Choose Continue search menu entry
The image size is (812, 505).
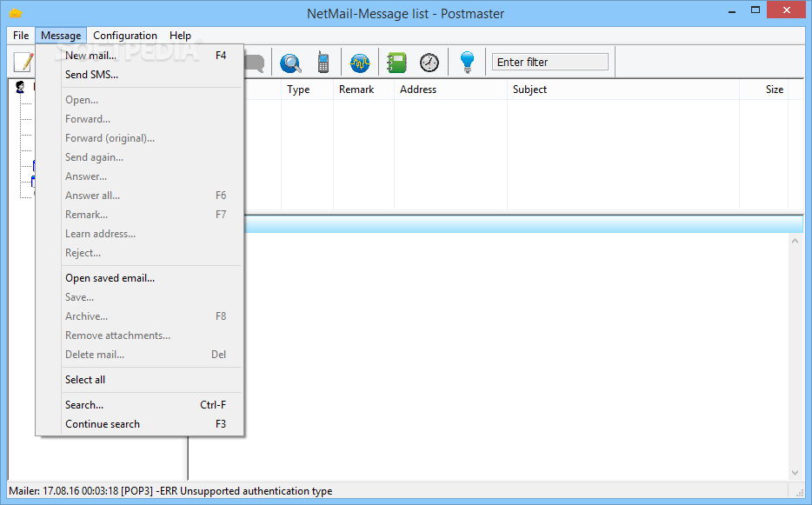click(x=140, y=424)
